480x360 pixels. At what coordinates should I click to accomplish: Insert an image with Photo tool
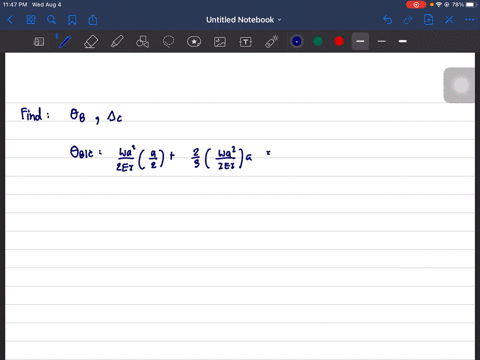(x=220, y=42)
